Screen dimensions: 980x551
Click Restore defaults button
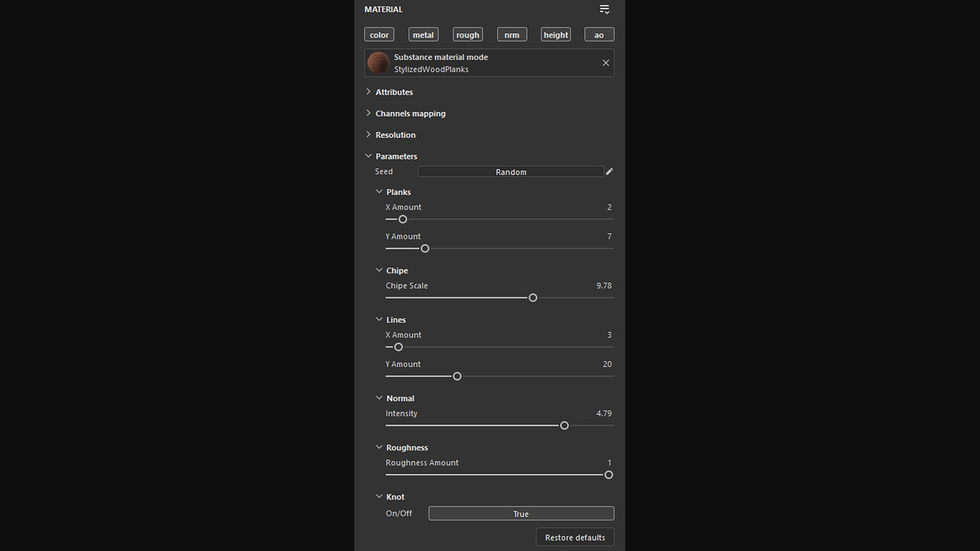[x=575, y=537]
